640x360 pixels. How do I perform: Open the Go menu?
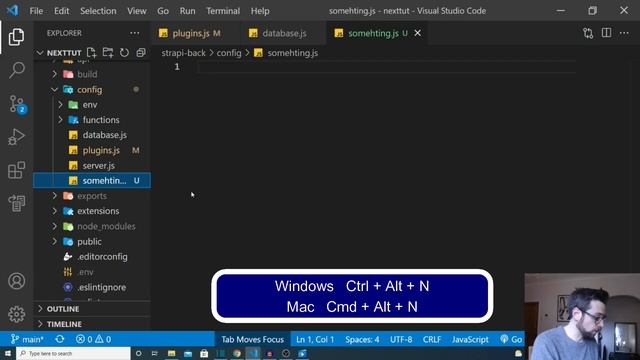click(163, 11)
